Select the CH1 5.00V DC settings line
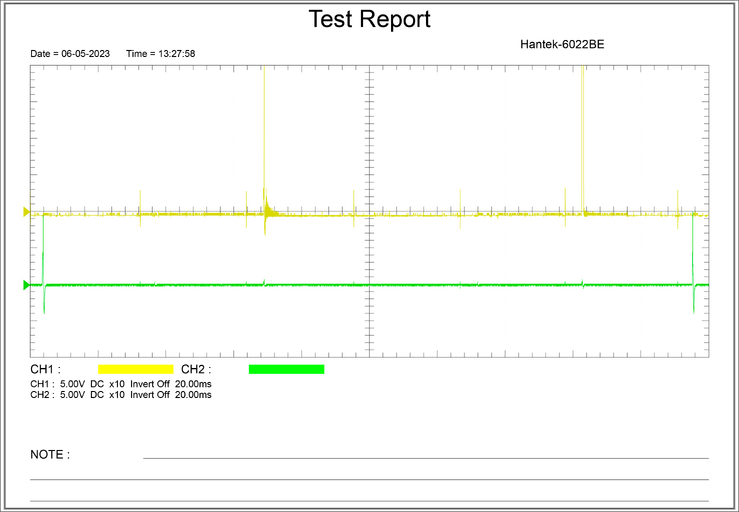The height and width of the screenshot is (512, 739). 121,384
